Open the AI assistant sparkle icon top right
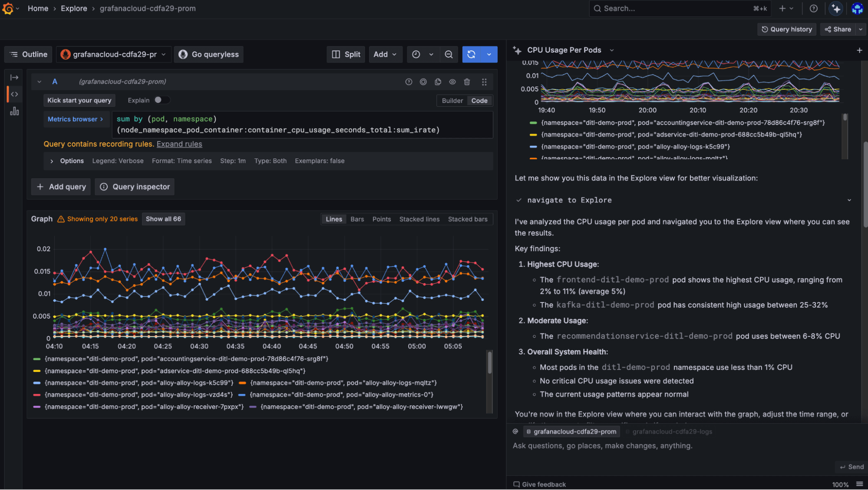This screenshot has height=490, width=868. tap(835, 8)
